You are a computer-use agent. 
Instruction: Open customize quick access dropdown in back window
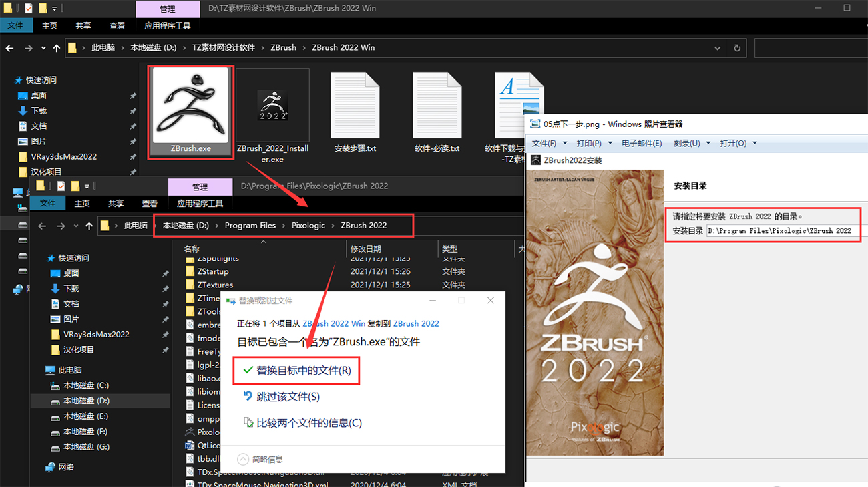click(54, 9)
